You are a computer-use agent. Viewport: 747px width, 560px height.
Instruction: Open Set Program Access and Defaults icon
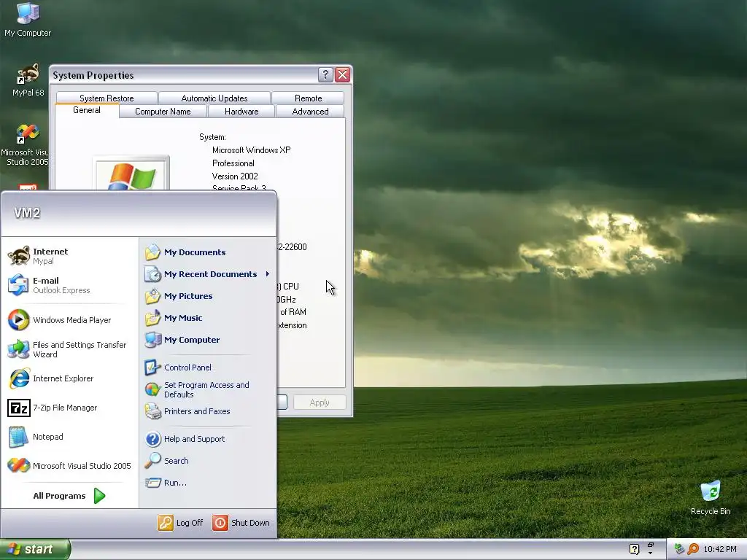coord(152,389)
